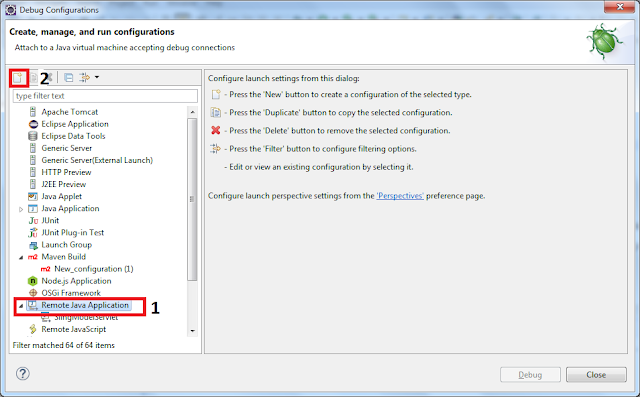Screen dimensions: 640x397
Task: Open dialog help with question mark
Action: pyautogui.click(x=23, y=373)
